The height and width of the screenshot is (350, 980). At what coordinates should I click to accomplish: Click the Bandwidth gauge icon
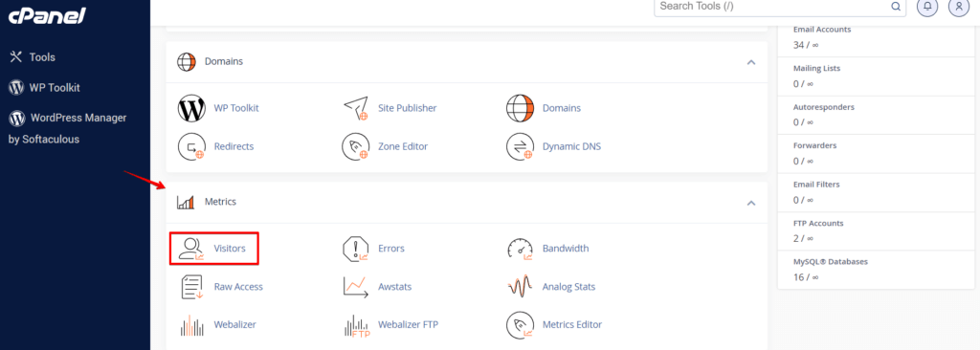coord(520,248)
